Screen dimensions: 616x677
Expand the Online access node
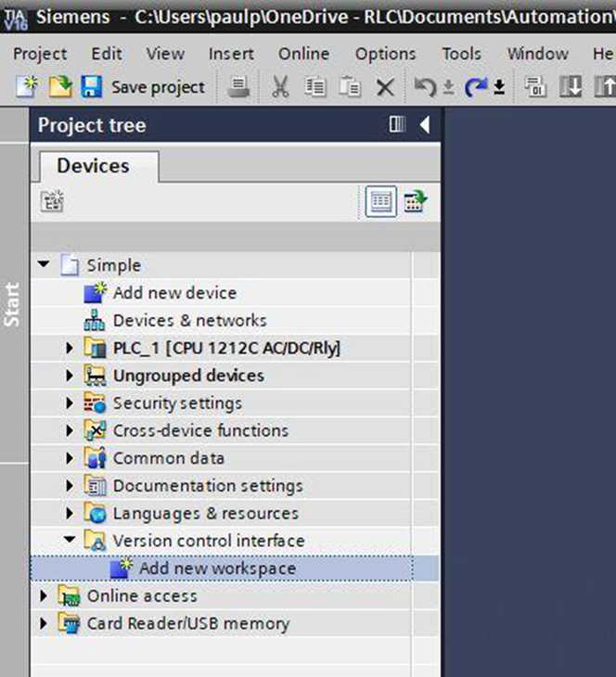pos(44,595)
